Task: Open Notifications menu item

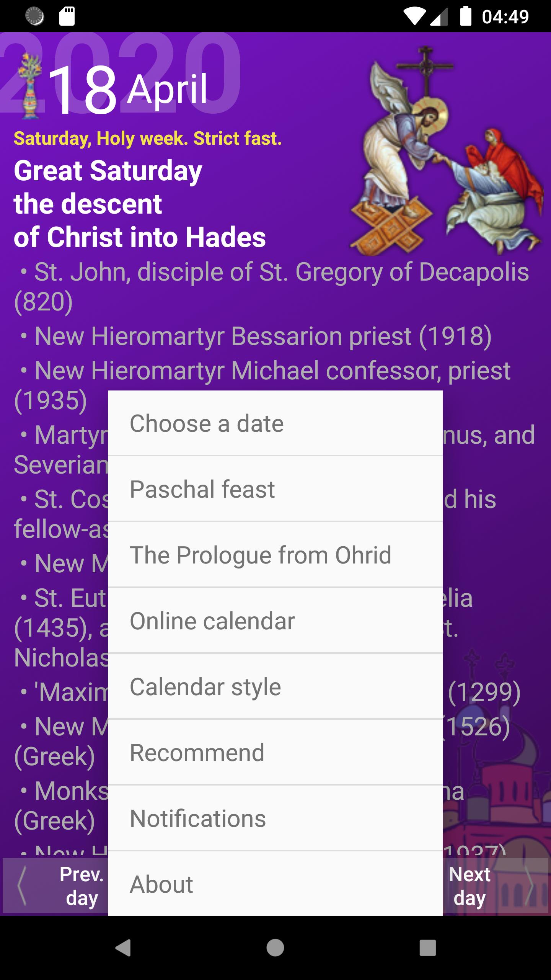Action: click(x=275, y=818)
